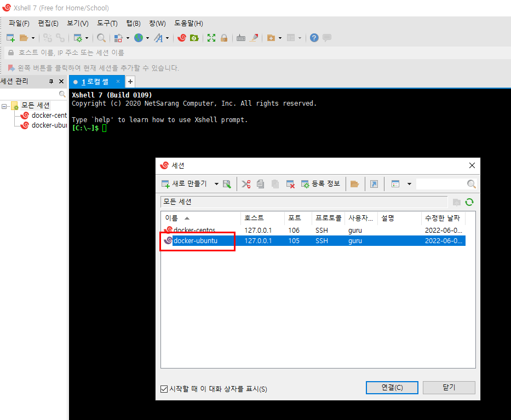Click the search field in Sessions dialog

point(441,184)
